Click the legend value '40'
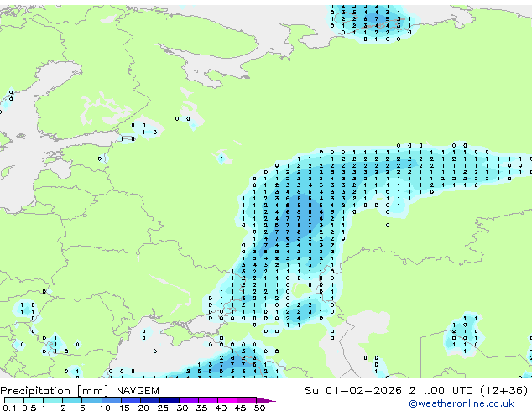Image resolution: width=532 pixels, height=411 pixels. (x=221, y=408)
